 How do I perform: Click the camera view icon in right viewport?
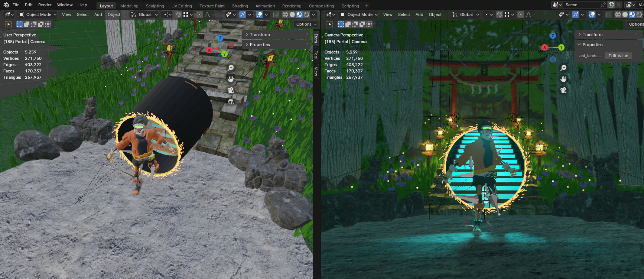(563, 90)
